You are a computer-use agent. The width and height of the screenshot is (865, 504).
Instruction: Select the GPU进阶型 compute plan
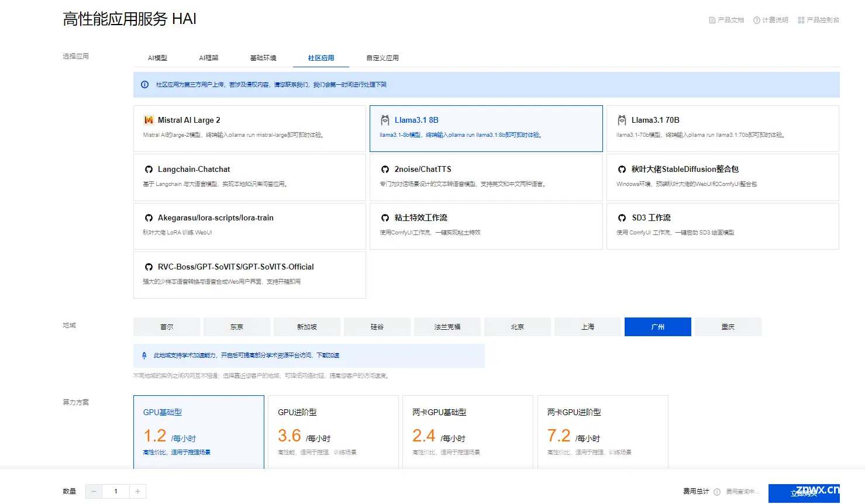(333, 432)
